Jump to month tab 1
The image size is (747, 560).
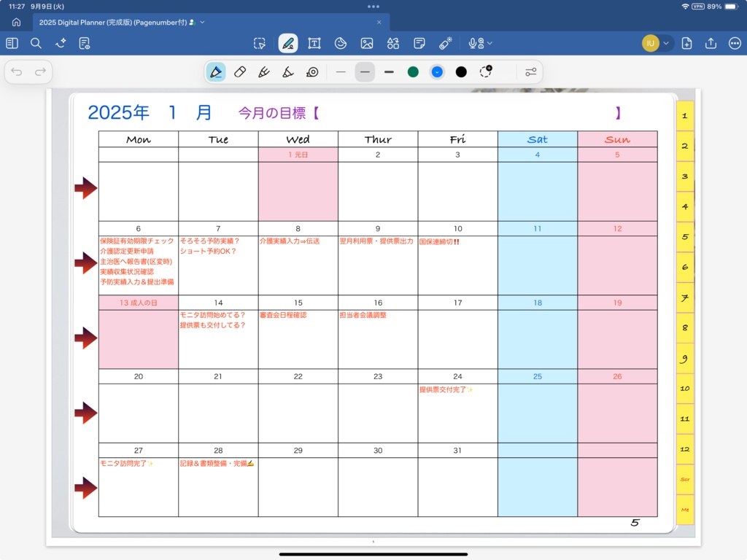coord(685,116)
